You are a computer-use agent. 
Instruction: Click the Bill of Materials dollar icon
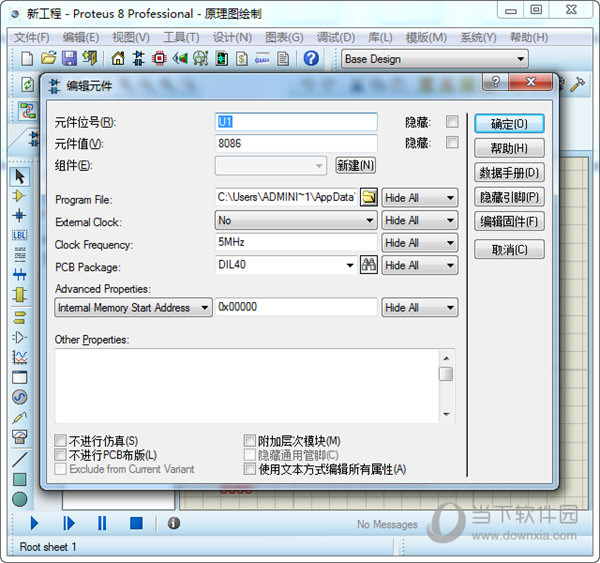coord(242,59)
